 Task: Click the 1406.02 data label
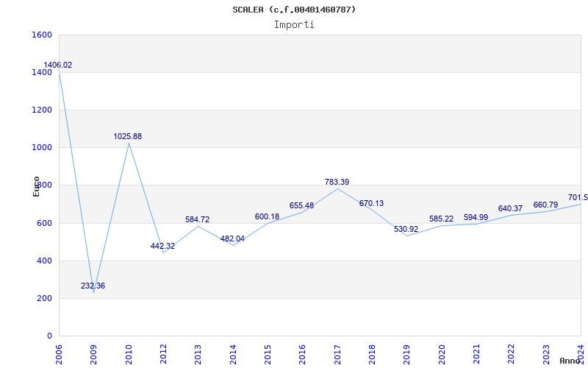coord(58,65)
